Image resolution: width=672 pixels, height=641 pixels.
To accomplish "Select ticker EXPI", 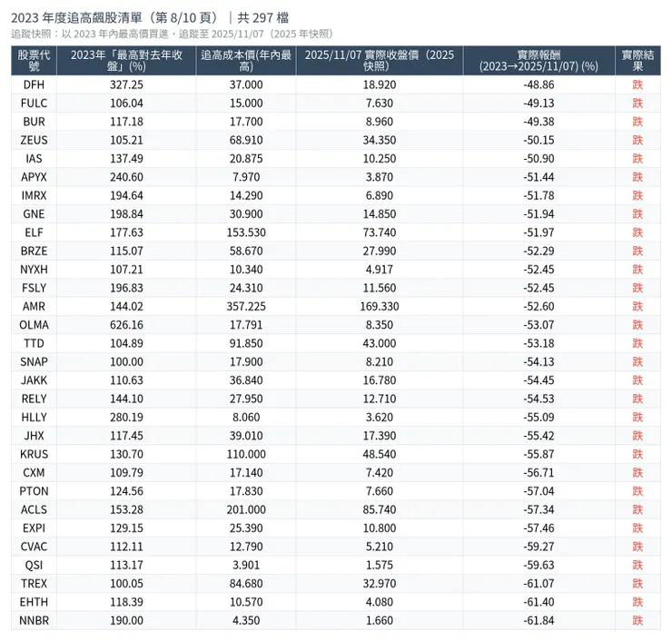I will point(34,528).
